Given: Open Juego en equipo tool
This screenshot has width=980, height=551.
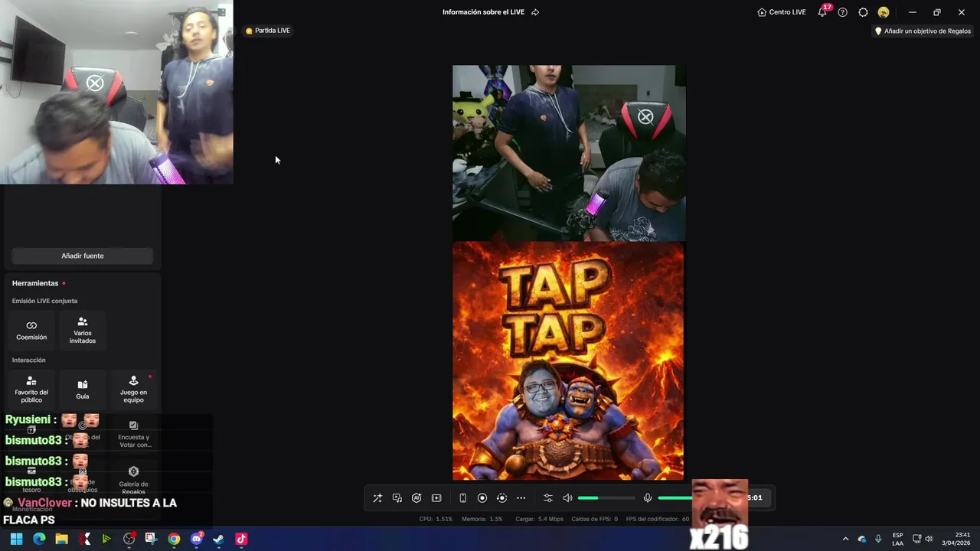Looking at the screenshot, I should [133, 389].
